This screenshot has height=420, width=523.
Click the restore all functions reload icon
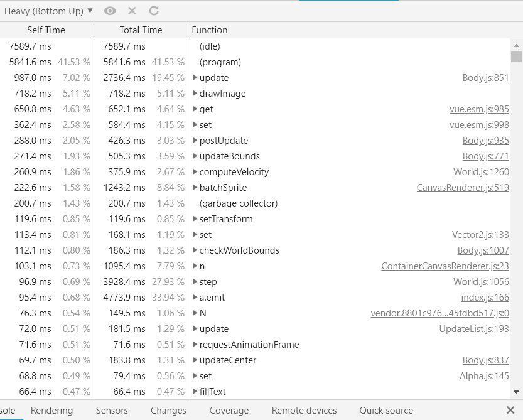tap(154, 11)
